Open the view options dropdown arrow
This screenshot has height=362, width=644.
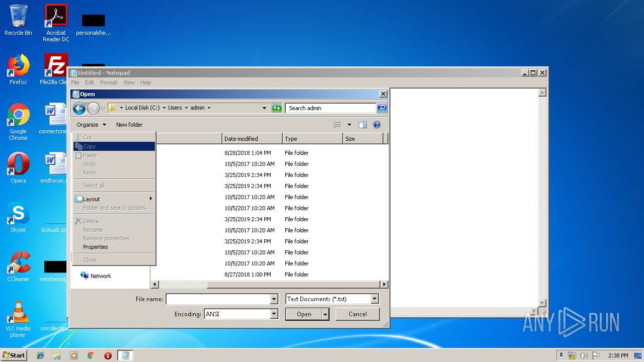[x=349, y=125]
